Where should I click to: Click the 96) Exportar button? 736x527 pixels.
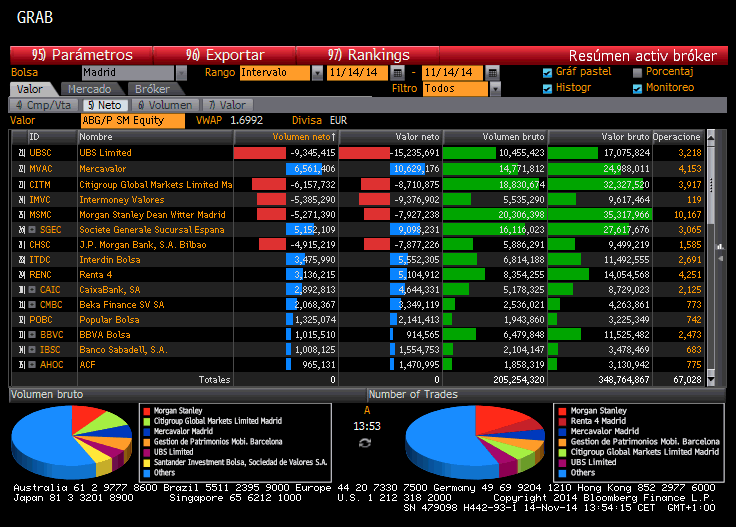click(x=225, y=55)
